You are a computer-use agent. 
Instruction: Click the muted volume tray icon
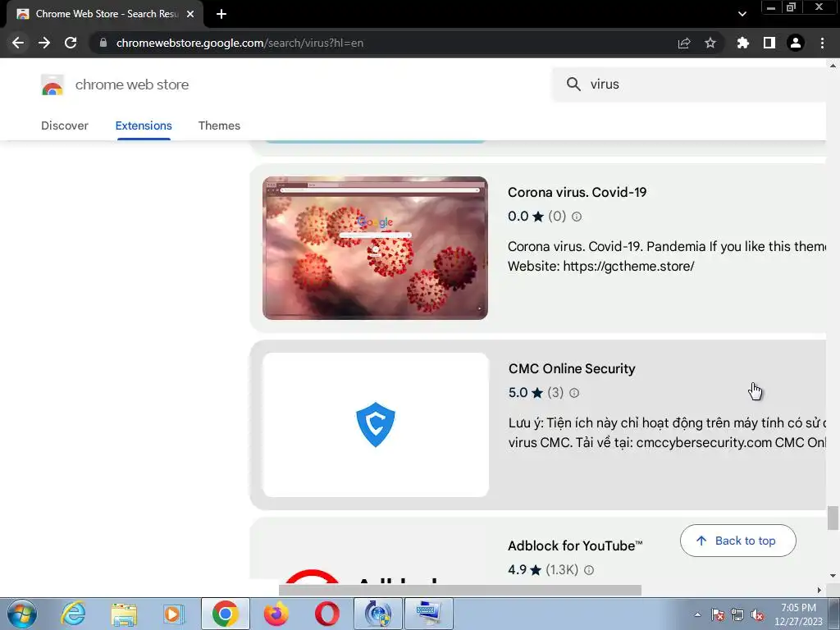click(757, 614)
